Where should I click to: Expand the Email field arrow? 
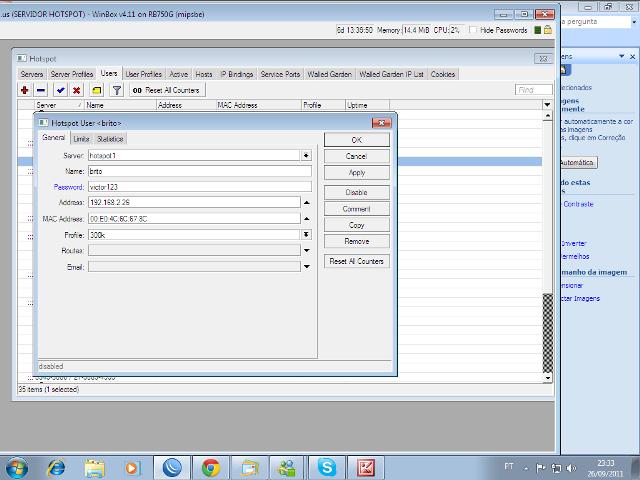306,267
